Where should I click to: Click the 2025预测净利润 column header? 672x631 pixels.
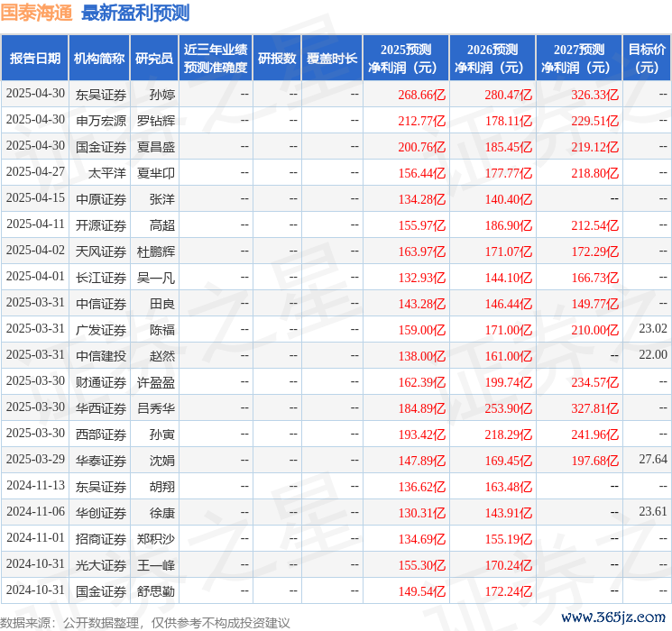point(406,58)
